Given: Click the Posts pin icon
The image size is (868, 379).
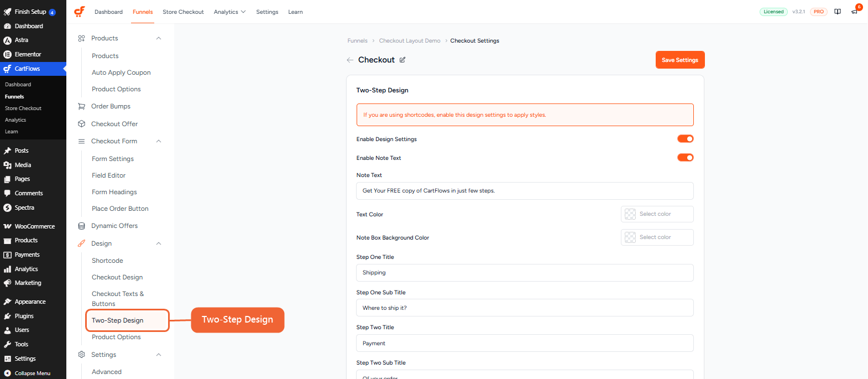Looking at the screenshot, I should (x=7, y=150).
